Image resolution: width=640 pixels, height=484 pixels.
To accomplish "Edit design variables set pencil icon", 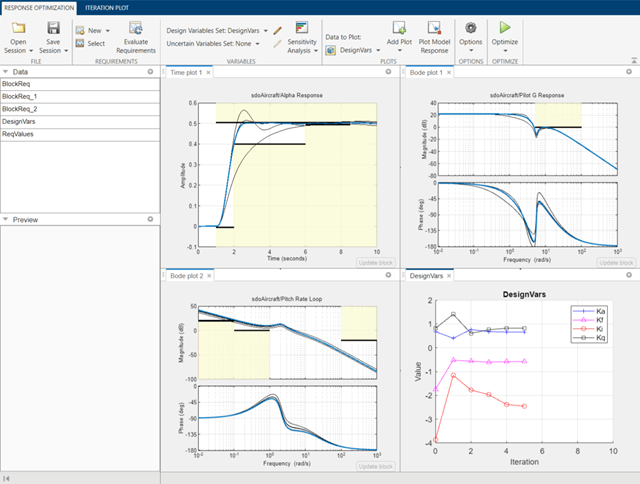I will 277,30.
